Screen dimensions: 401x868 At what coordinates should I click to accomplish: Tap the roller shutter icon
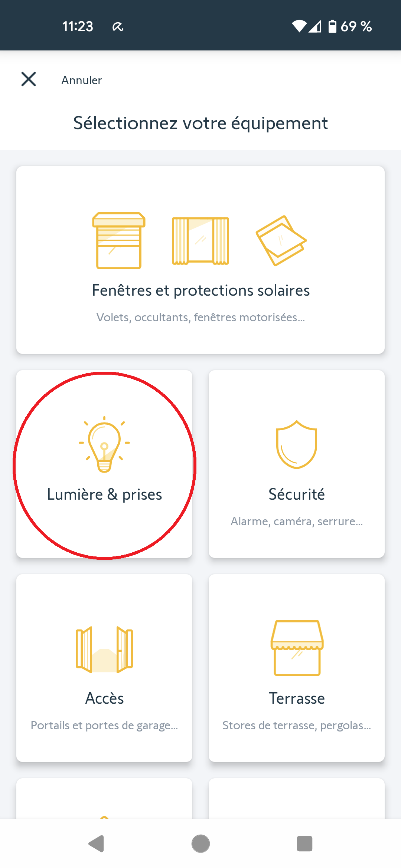pyautogui.click(x=119, y=240)
